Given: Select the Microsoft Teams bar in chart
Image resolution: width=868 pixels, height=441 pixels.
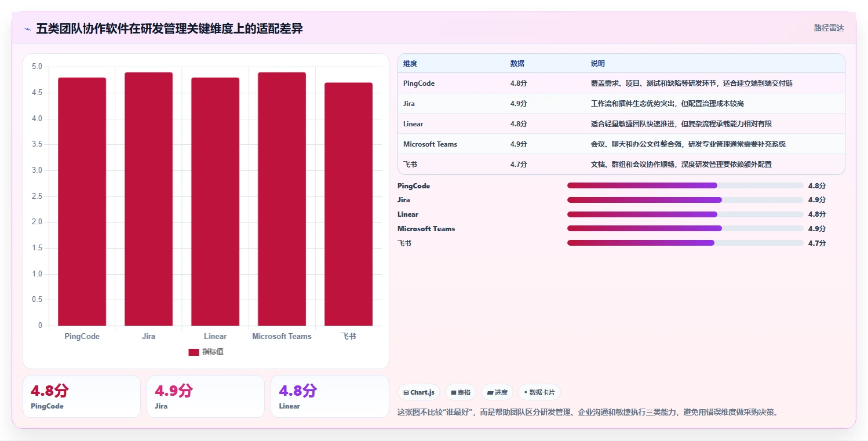Looking at the screenshot, I should (x=282, y=199).
